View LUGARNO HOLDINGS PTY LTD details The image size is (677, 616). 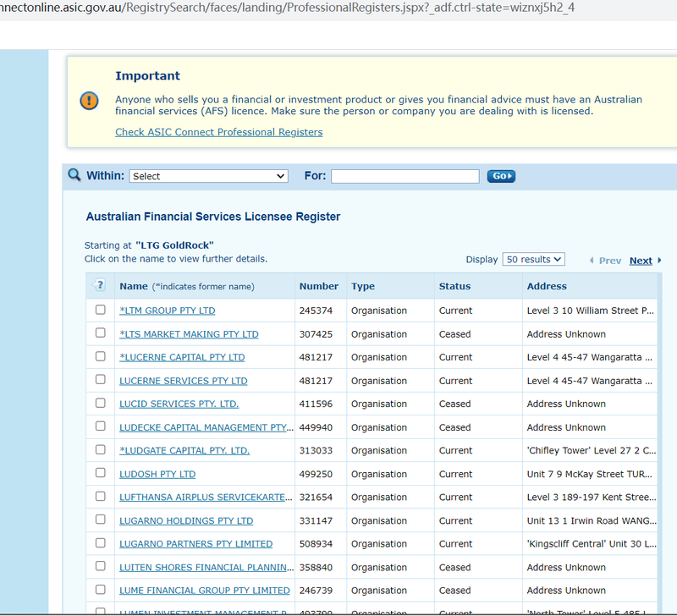[186, 520]
